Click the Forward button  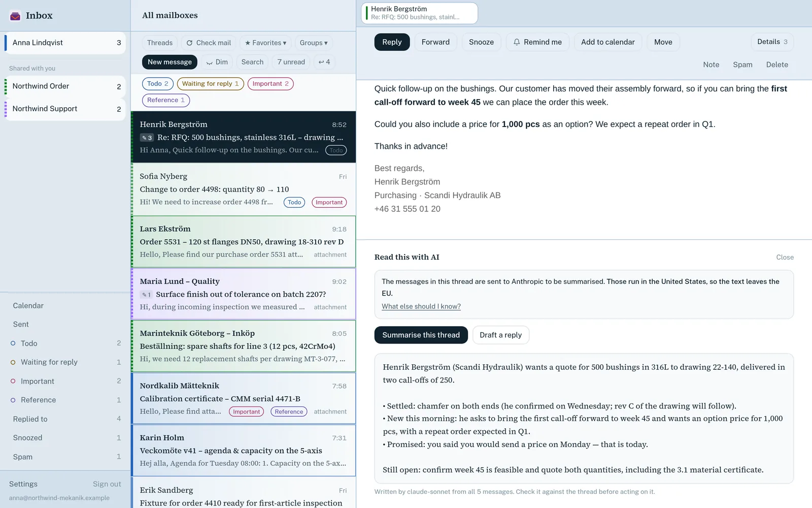tap(435, 42)
